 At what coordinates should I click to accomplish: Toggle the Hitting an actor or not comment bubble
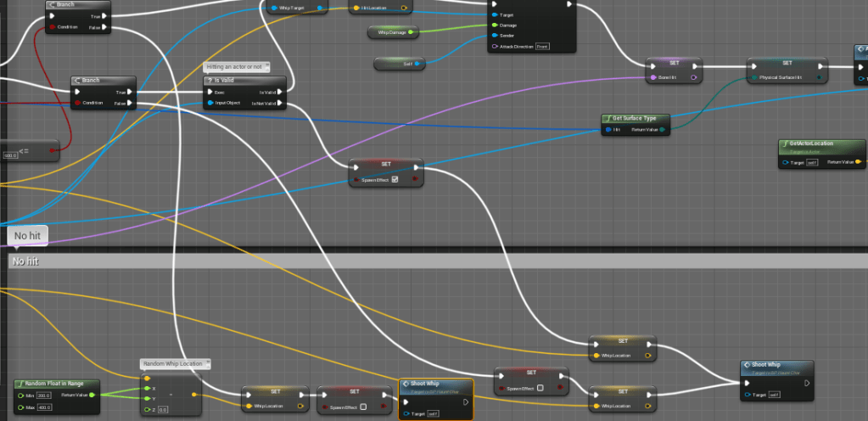click(266, 66)
